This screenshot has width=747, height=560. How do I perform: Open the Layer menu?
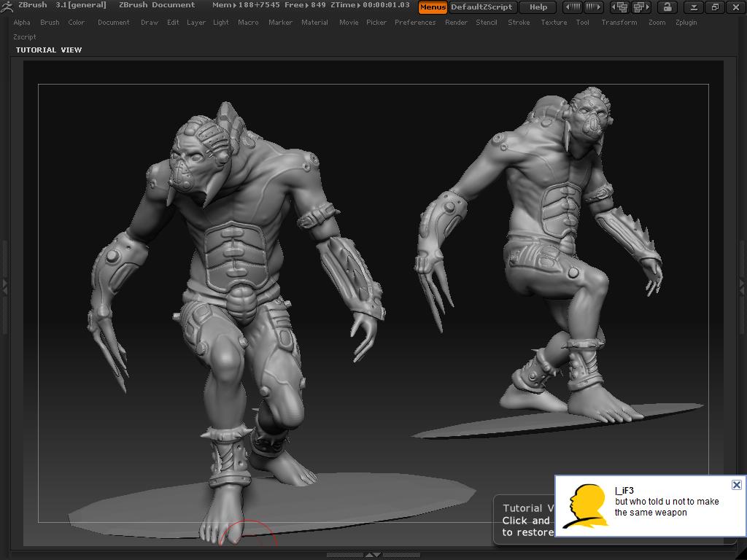(196, 23)
